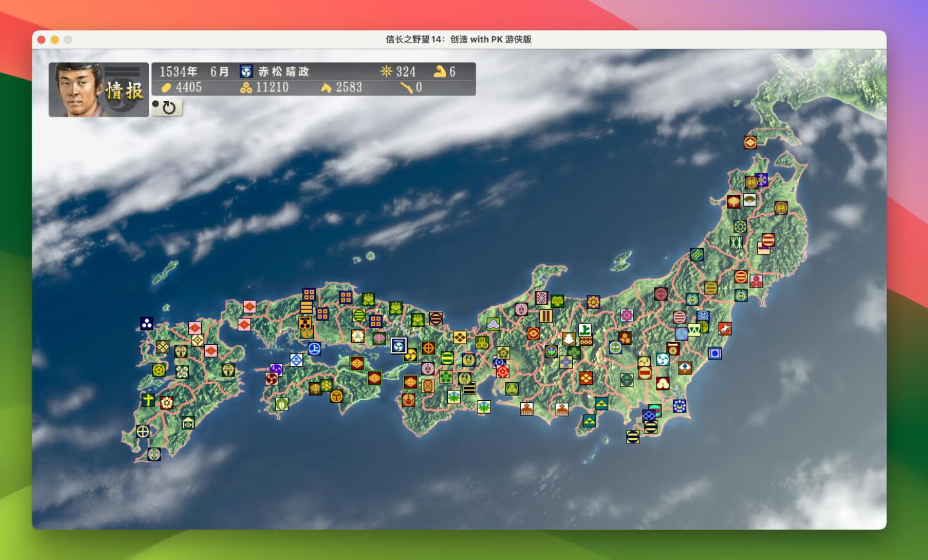
Task: Click the arm-strength icon showing 6
Action: tap(440, 71)
